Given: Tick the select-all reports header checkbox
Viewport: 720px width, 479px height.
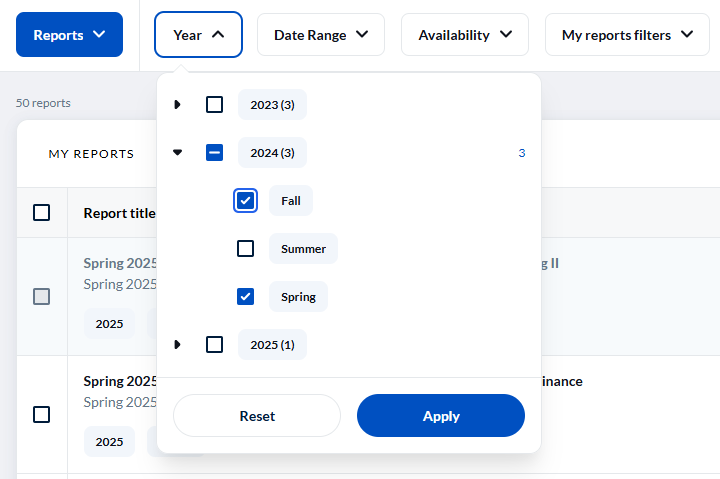Looking at the screenshot, I should tap(42, 212).
